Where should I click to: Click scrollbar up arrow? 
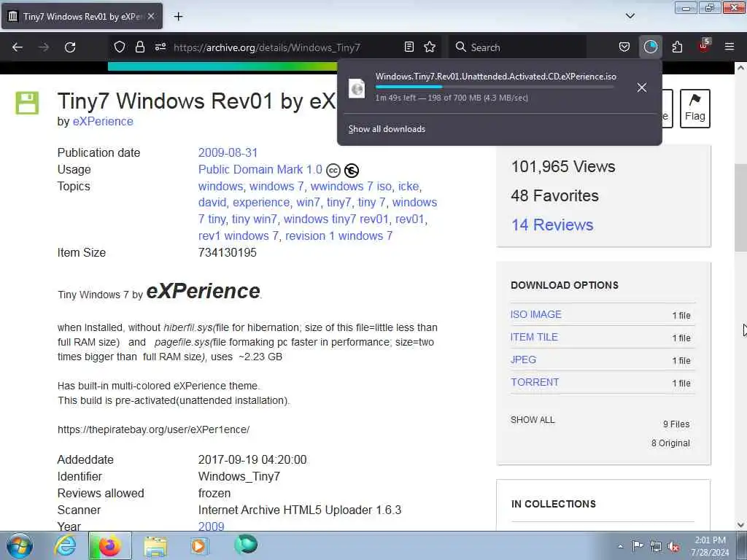tap(741, 68)
